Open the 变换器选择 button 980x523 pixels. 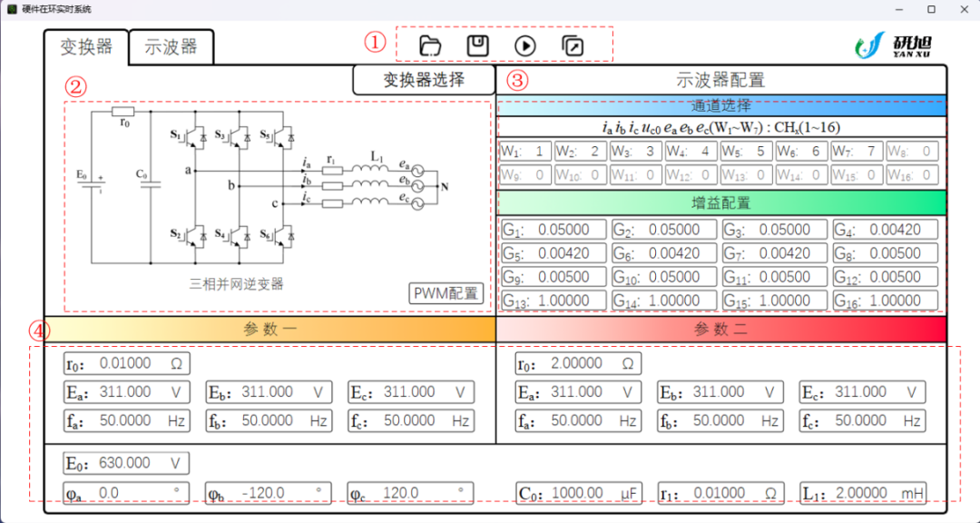tap(424, 80)
